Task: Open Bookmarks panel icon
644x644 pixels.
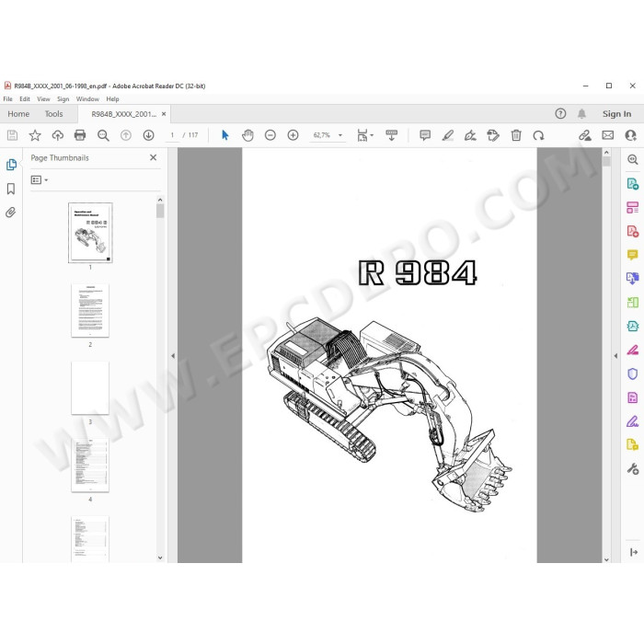Action: [x=11, y=189]
